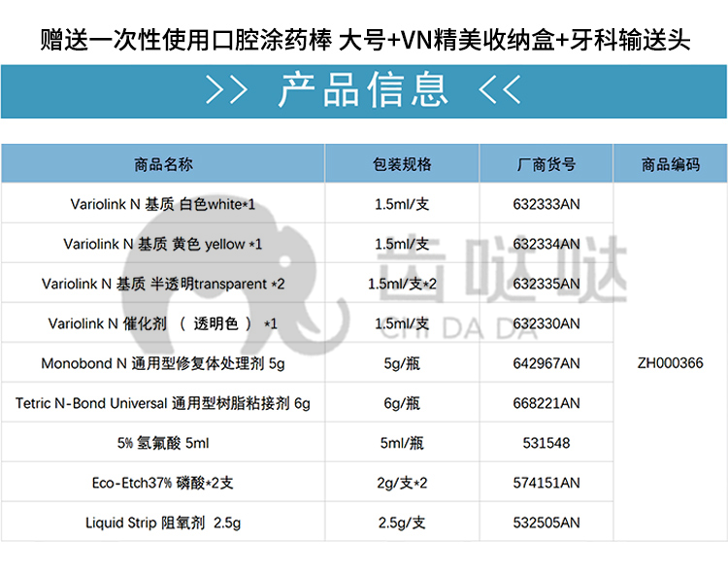Click the 6g/瓶 spec cell
The width and height of the screenshot is (728, 574).
tap(402, 403)
